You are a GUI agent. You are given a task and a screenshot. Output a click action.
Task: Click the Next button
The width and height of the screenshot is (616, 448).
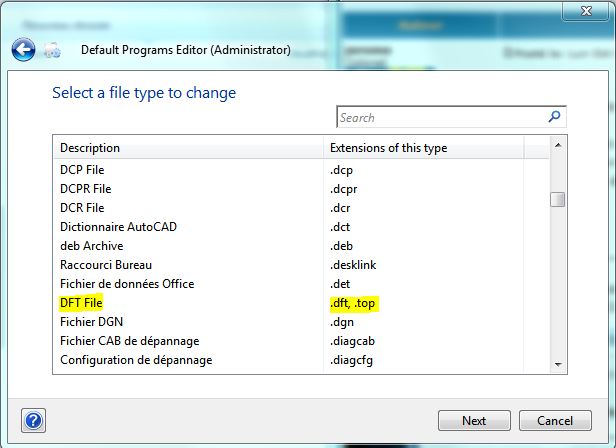pos(474,420)
